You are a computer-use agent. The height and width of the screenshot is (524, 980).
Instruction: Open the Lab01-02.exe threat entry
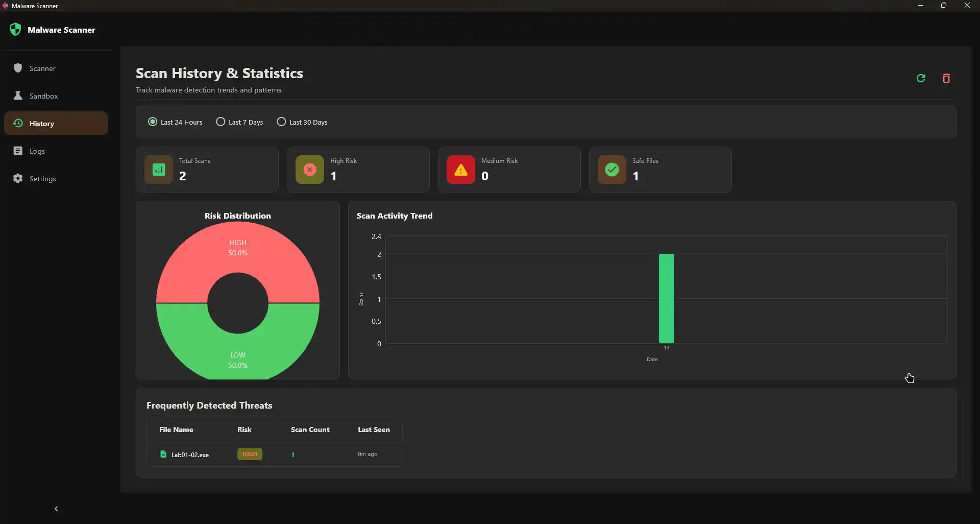[x=190, y=455]
